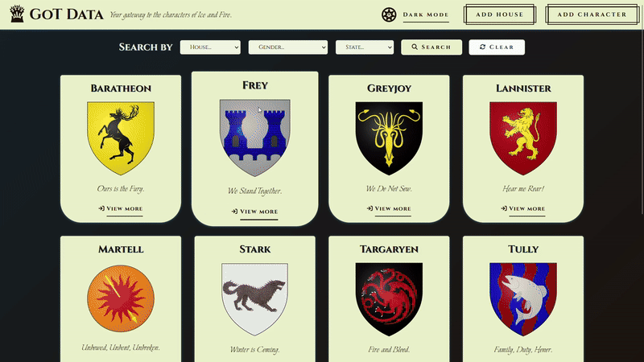View more about House Lannister

click(x=523, y=209)
